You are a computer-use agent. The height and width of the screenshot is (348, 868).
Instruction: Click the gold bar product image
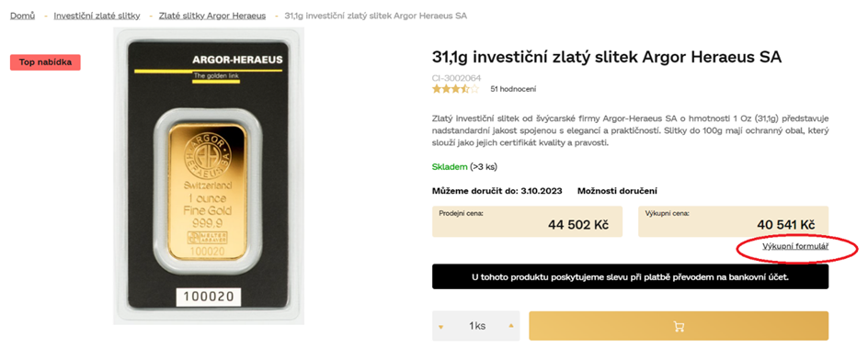point(209,175)
